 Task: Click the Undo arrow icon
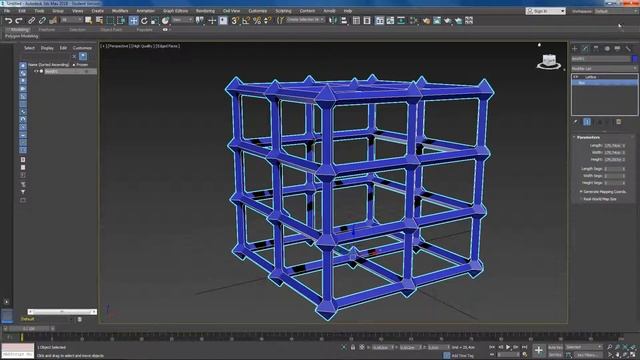[8, 20]
